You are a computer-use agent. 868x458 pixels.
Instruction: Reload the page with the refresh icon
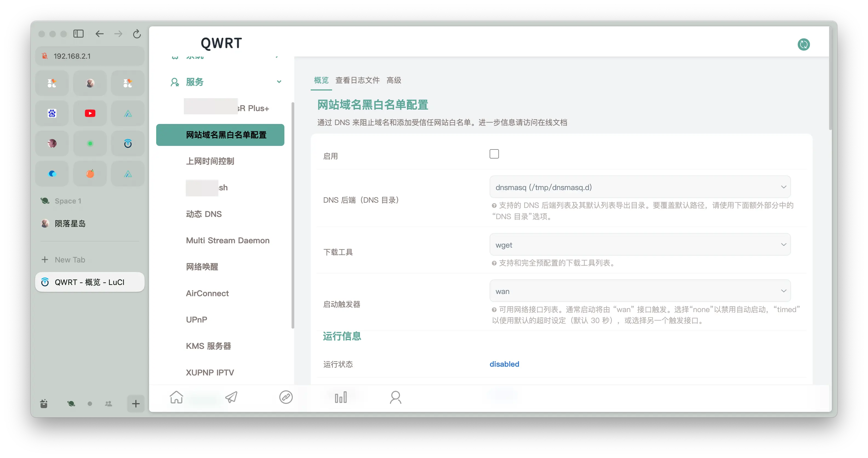pyautogui.click(x=137, y=34)
